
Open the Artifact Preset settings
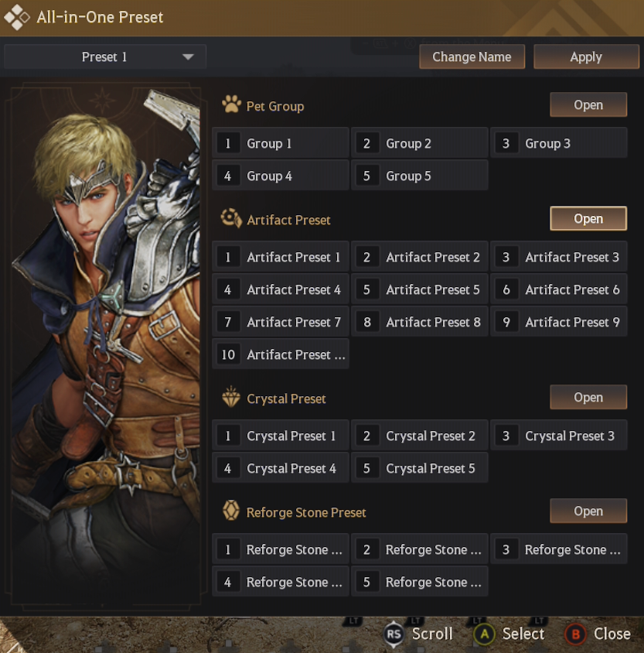pyautogui.click(x=588, y=219)
